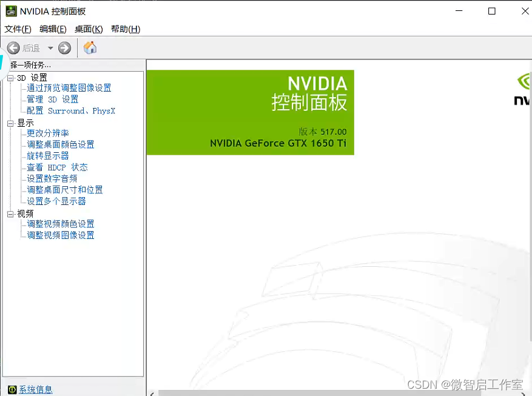Click the 显示 category label
The height and width of the screenshot is (396, 532).
click(x=25, y=123)
